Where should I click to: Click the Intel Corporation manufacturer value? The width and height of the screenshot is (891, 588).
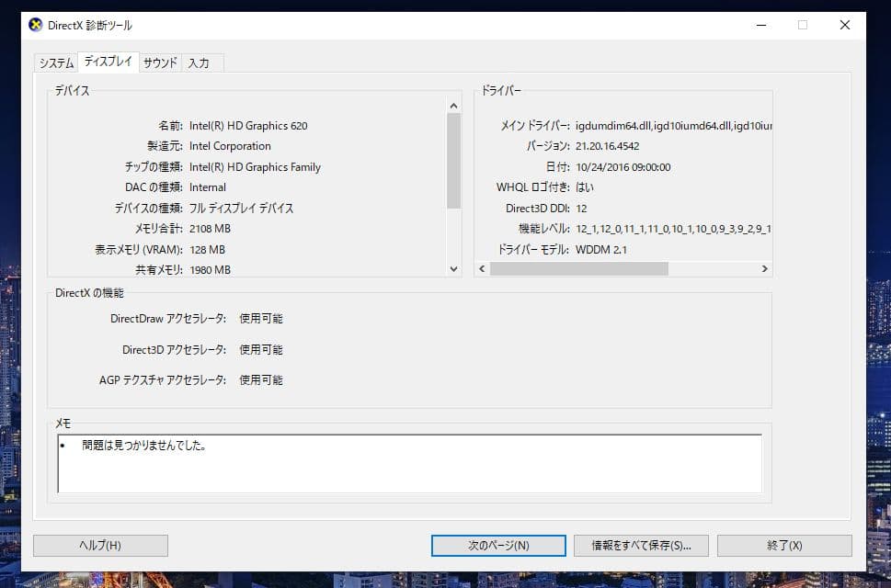point(230,146)
